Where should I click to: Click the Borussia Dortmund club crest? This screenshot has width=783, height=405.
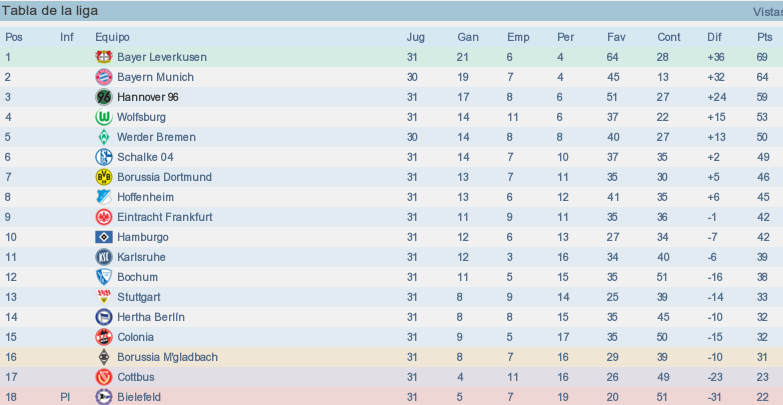pyautogui.click(x=104, y=177)
